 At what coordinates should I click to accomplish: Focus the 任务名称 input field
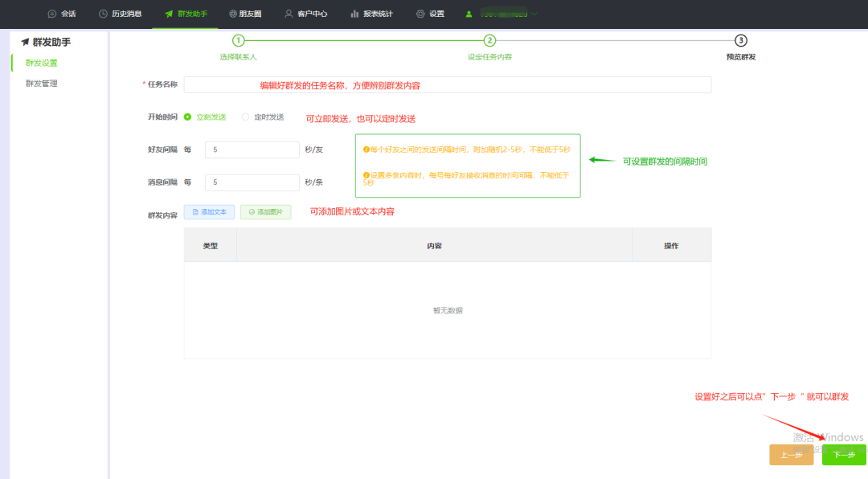[448, 84]
